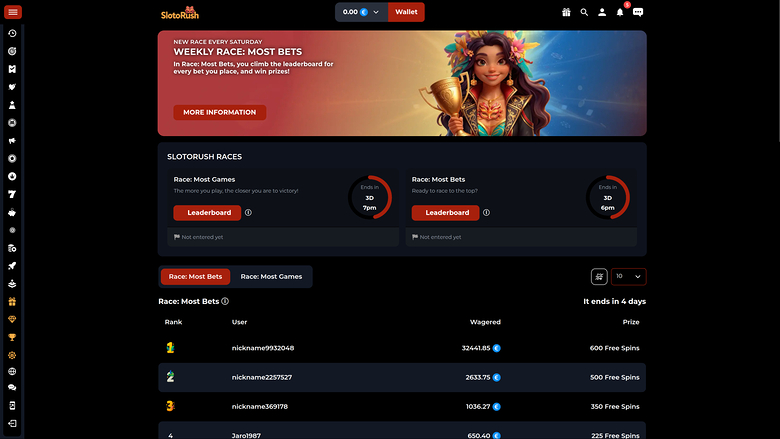780x439 pixels.
Task: Select the Race: Most Bets tab
Action: [x=195, y=276]
